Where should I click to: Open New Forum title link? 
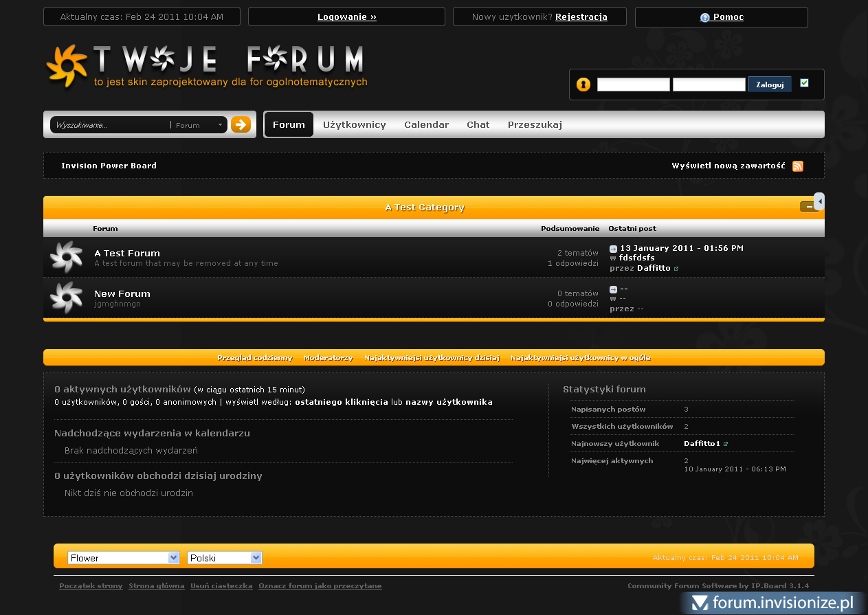tap(122, 293)
